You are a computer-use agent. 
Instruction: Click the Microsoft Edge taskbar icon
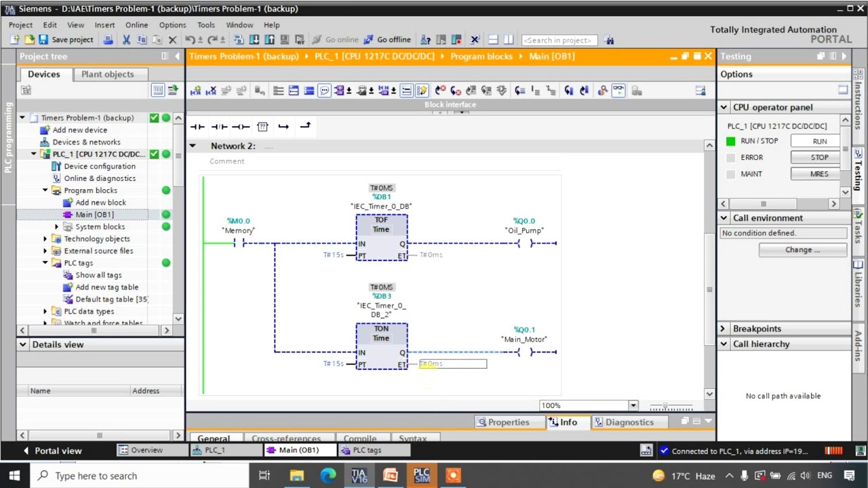pyautogui.click(x=328, y=475)
